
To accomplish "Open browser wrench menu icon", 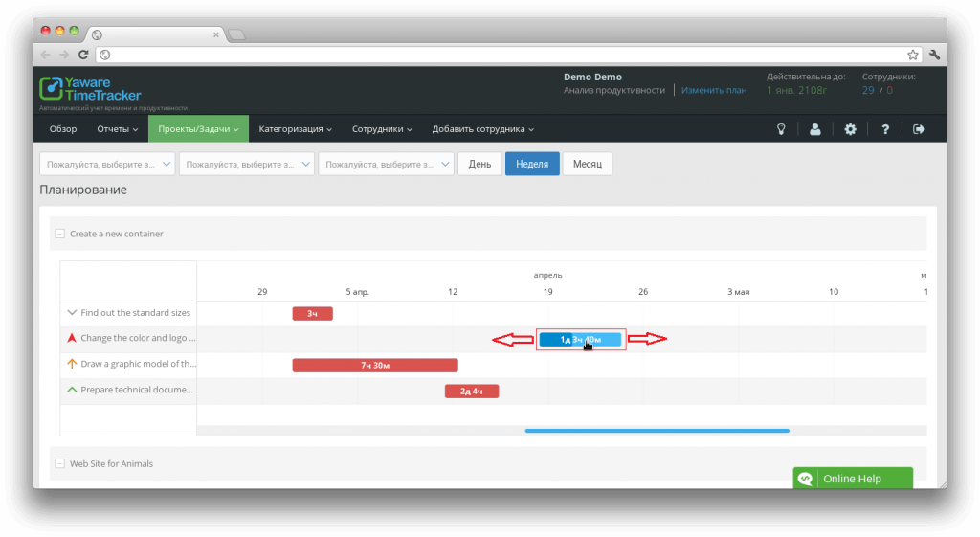I will (x=934, y=55).
